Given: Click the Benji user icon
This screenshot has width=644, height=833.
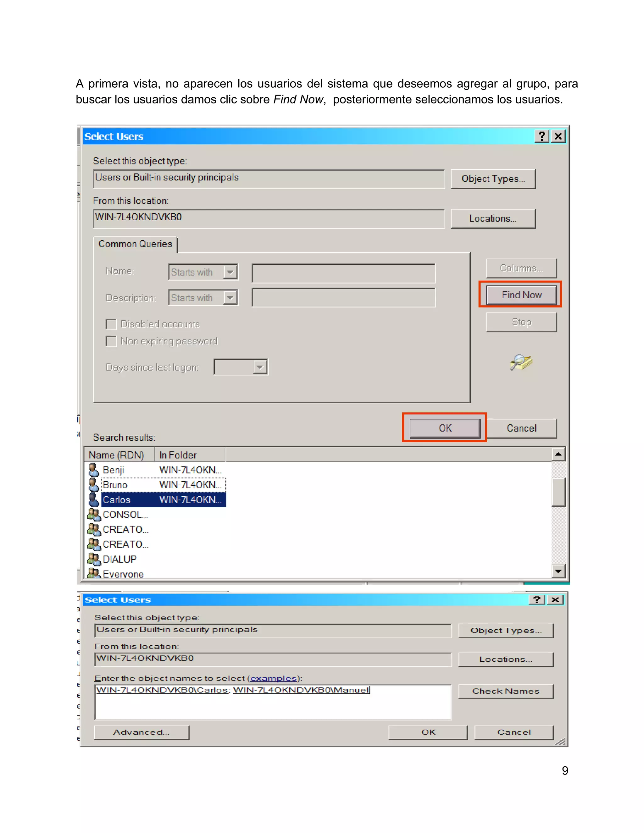Looking at the screenshot, I should coord(93,470).
